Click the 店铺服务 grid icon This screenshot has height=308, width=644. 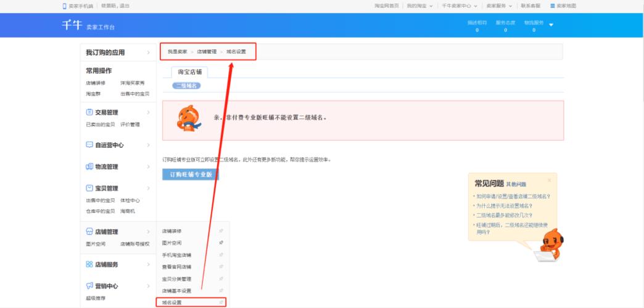point(89,264)
